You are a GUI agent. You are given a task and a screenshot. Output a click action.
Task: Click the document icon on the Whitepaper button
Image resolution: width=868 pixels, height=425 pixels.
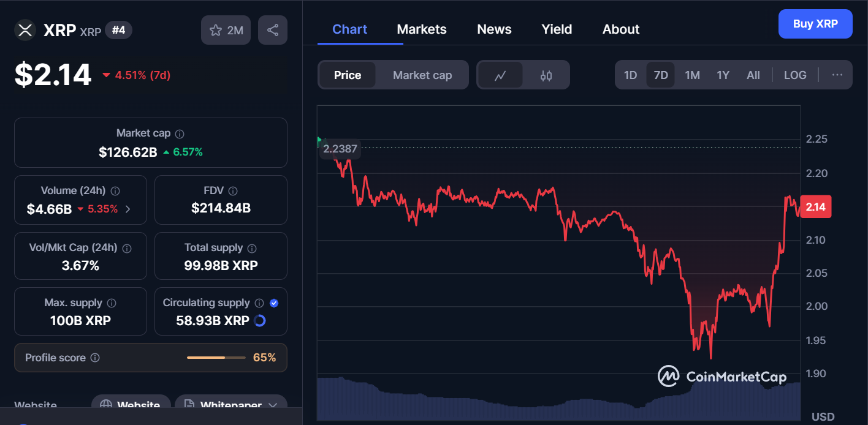(189, 405)
